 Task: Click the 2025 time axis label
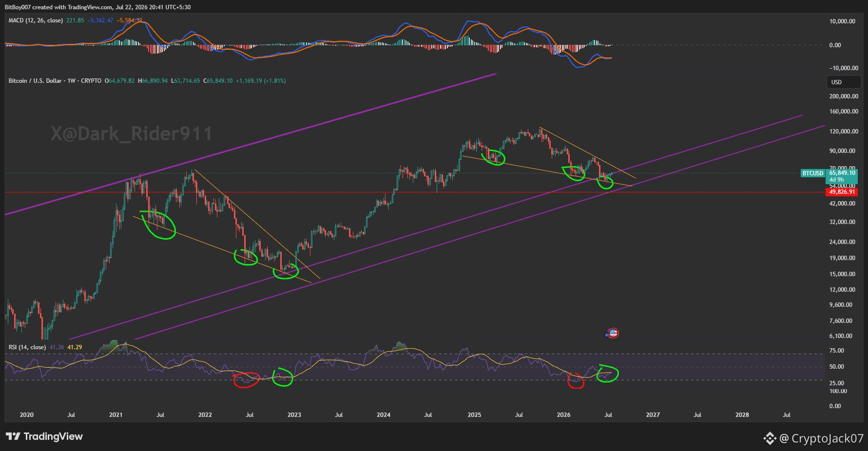[x=474, y=415]
